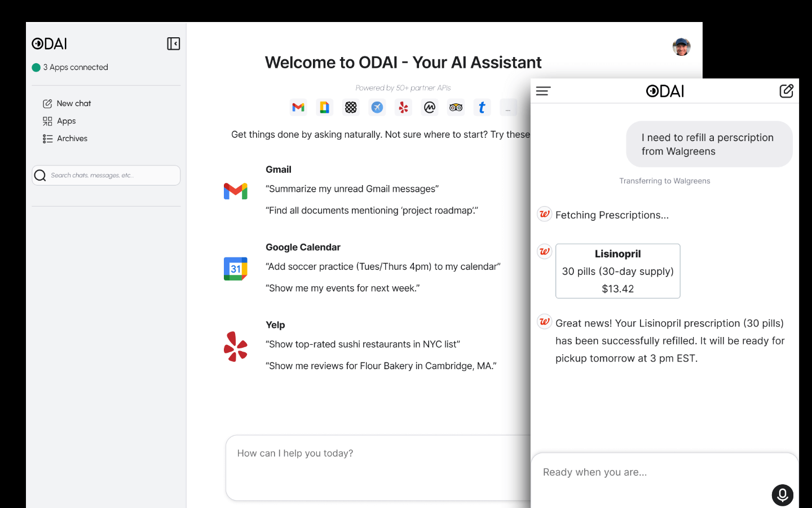Open the Lisinopril prescription card
The width and height of the screenshot is (812, 508).
coord(618,271)
